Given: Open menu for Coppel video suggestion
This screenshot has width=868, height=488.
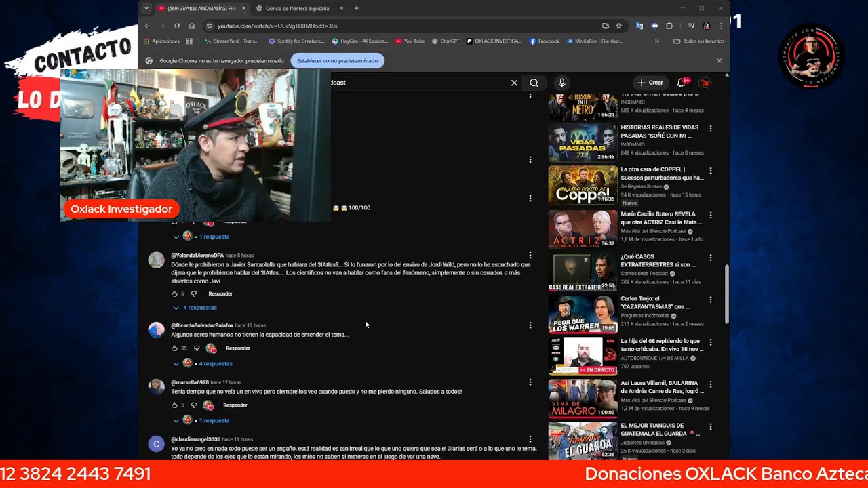Looking at the screenshot, I should coord(711,170).
